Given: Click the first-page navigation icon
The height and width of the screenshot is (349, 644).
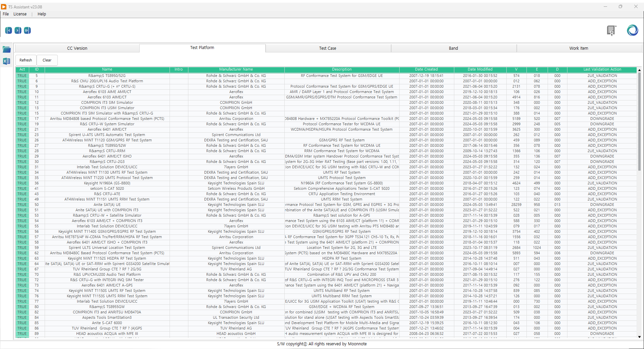Looking at the screenshot, I should coord(8,31).
